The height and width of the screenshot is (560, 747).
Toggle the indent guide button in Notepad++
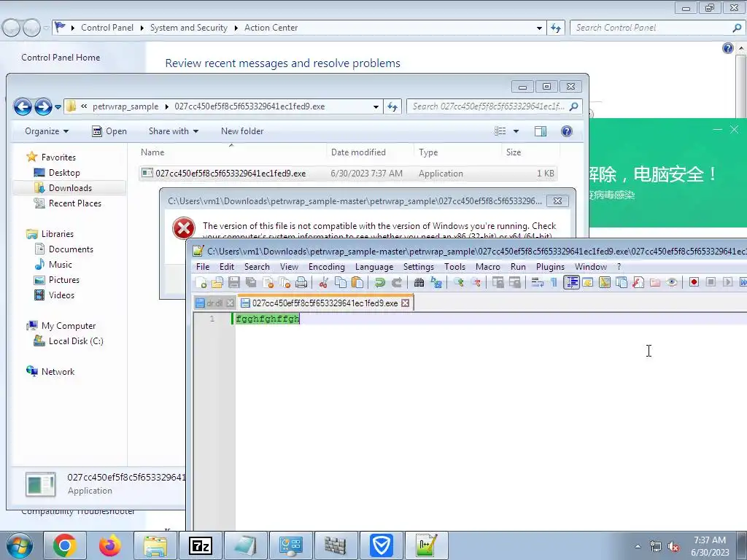click(571, 282)
